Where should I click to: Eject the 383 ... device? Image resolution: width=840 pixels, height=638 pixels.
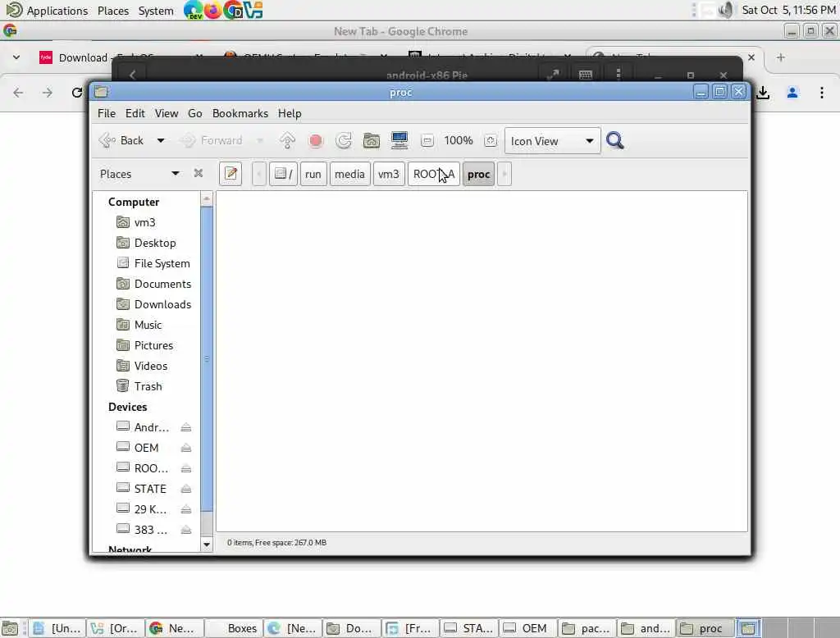click(x=186, y=530)
